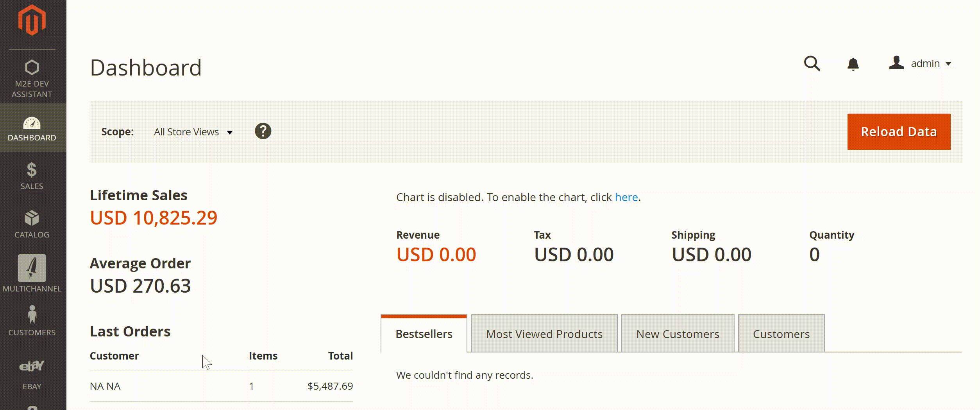The width and height of the screenshot is (980, 410).
Task: Switch to Most Viewed Products tab
Action: point(544,334)
